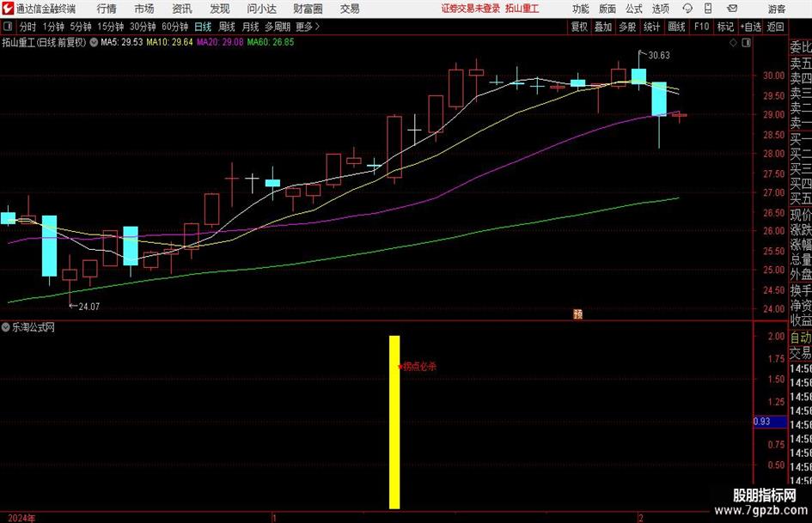This screenshot has height=523, width=812.
Task: Open the 市场 menu
Action: tap(144, 9)
